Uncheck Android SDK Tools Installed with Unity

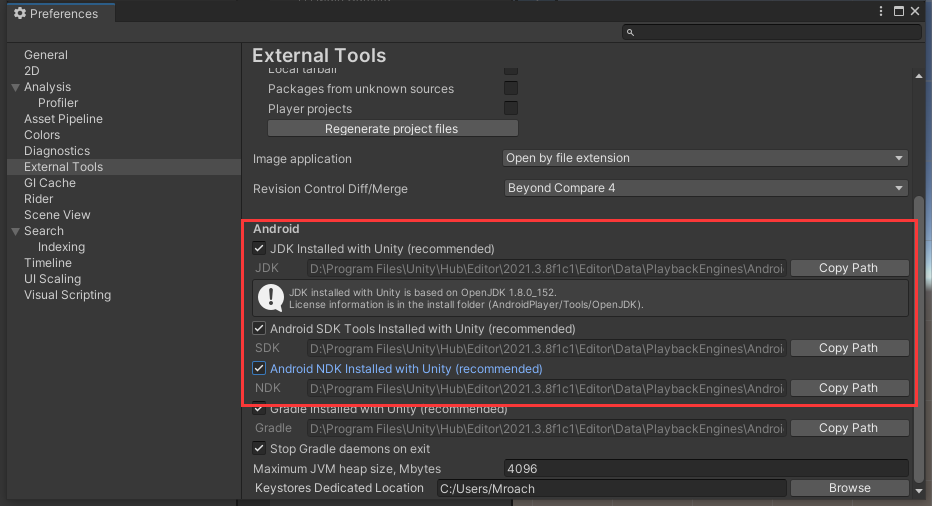(x=259, y=328)
